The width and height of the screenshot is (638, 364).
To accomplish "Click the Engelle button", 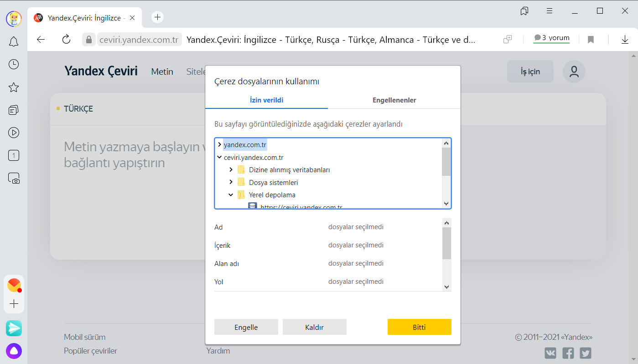I will coord(246,327).
